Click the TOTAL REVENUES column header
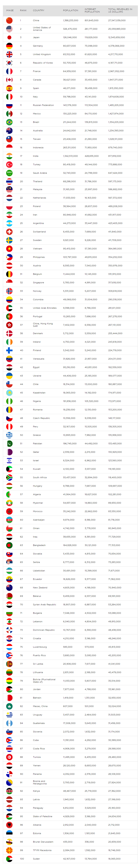This screenshot has width=138, height=868. 120,10
